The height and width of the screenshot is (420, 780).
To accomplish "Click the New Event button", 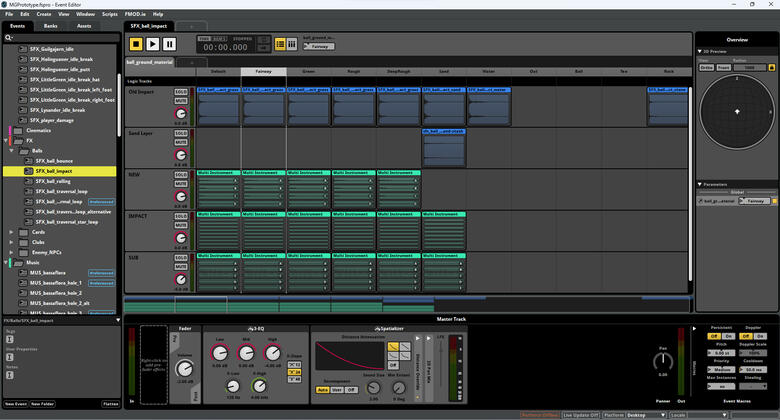I will pyautogui.click(x=15, y=404).
